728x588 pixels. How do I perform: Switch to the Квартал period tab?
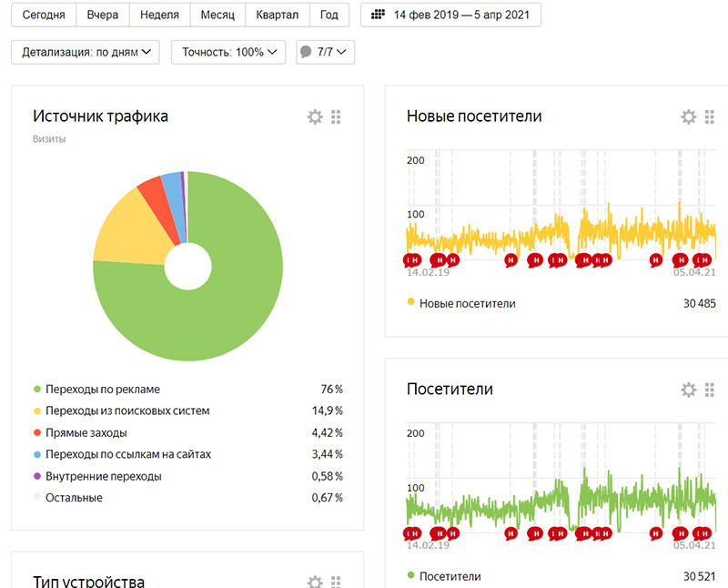pyautogui.click(x=278, y=15)
